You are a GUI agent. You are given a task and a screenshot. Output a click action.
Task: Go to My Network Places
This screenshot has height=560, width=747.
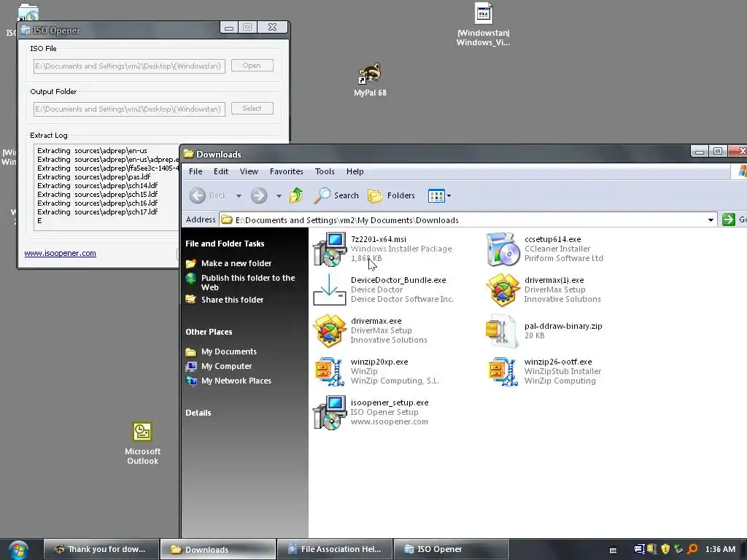coord(236,381)
